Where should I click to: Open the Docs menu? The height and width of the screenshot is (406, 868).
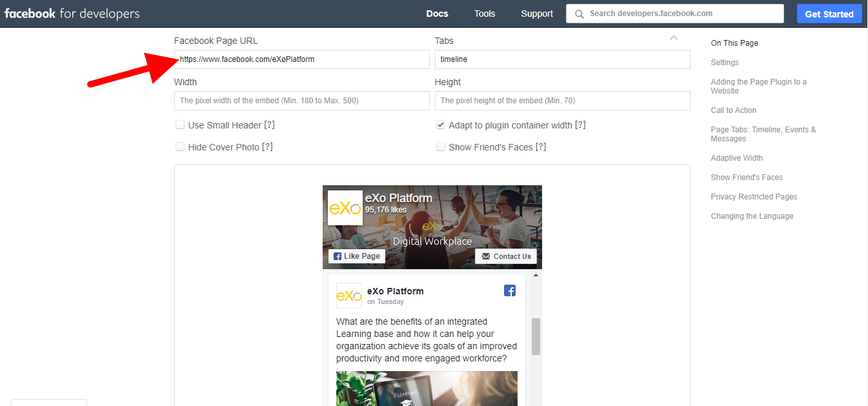437,14
